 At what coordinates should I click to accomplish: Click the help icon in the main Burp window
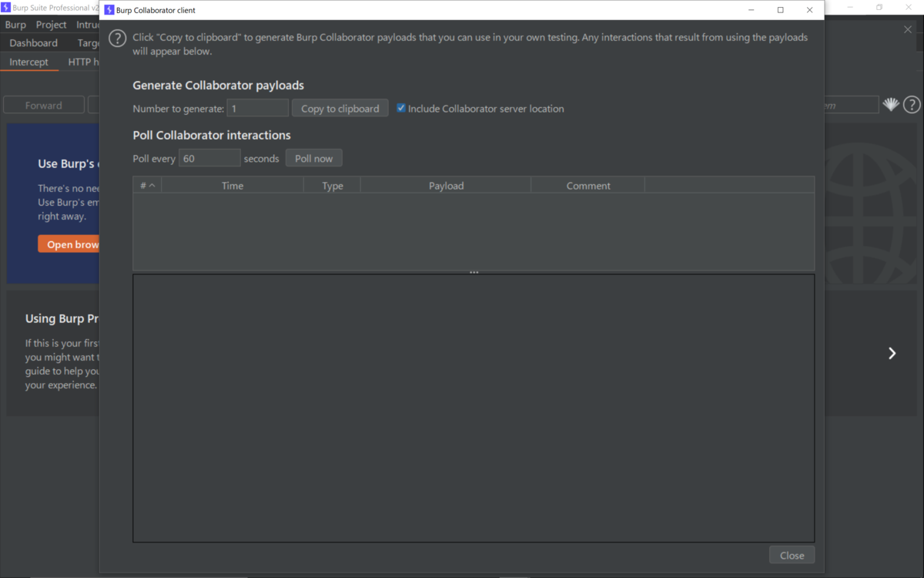(912, 105)
